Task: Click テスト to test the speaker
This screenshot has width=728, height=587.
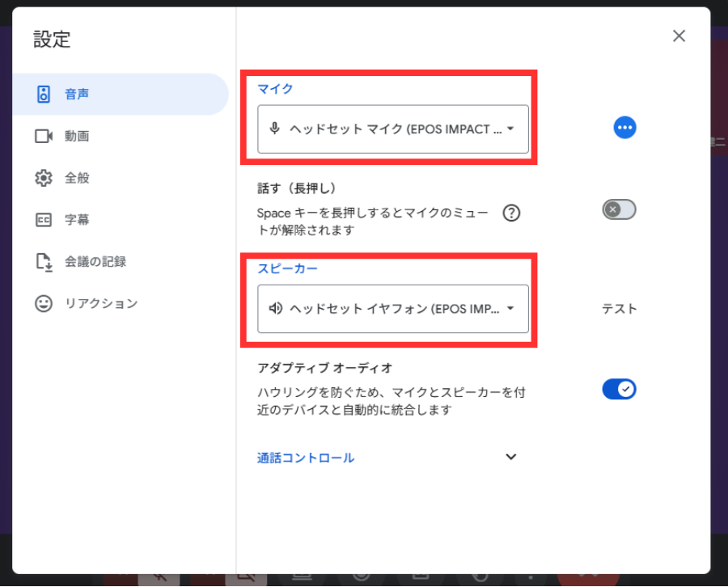Action: point(620,309)
